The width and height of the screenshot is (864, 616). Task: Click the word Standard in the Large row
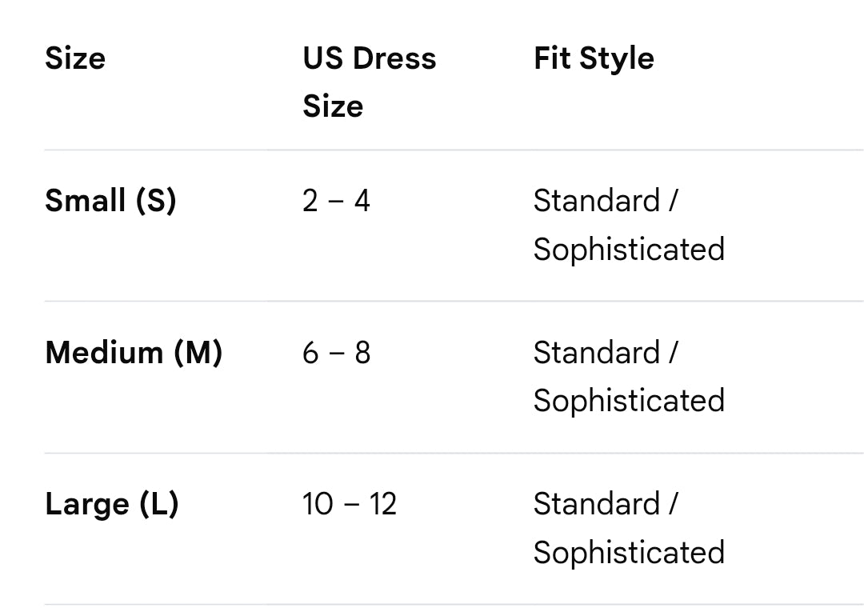coord(596,505)
